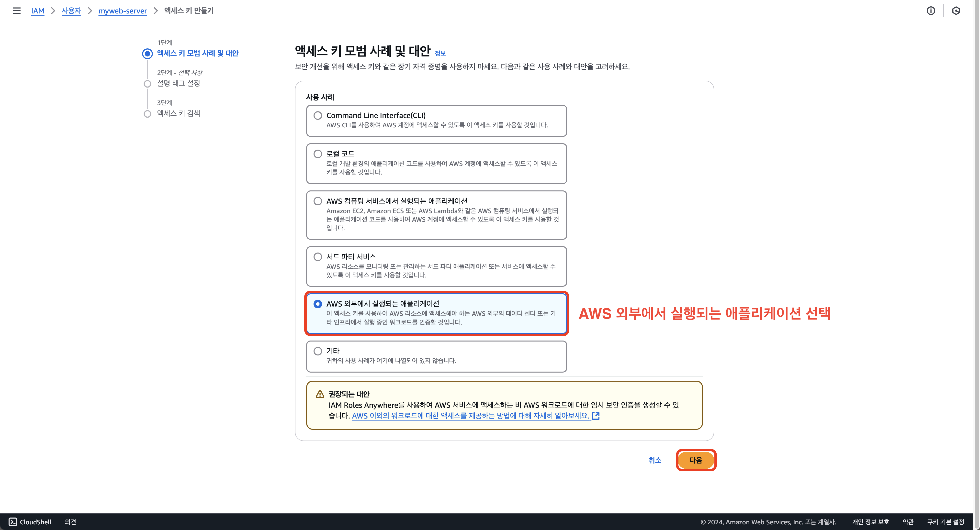Image resolution: width=980 pixels, height=530 pixels.
Task: Click the 액세스 키 만들기 breadcrumb text
Action: 189,11
